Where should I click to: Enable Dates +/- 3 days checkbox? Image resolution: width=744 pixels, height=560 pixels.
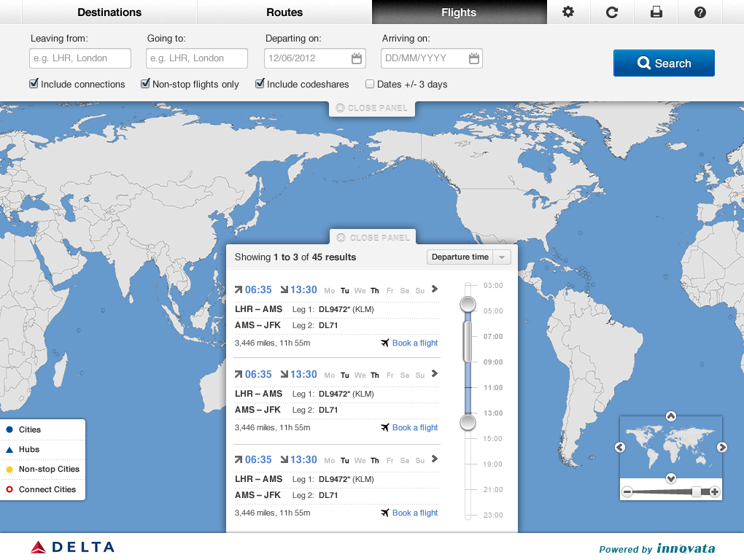(x=370, y=84)
